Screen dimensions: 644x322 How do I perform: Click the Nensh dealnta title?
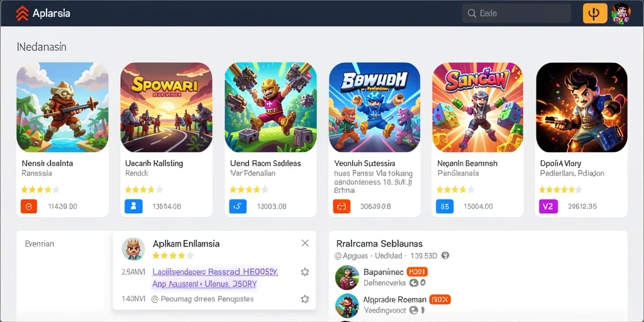click(47, 164)
